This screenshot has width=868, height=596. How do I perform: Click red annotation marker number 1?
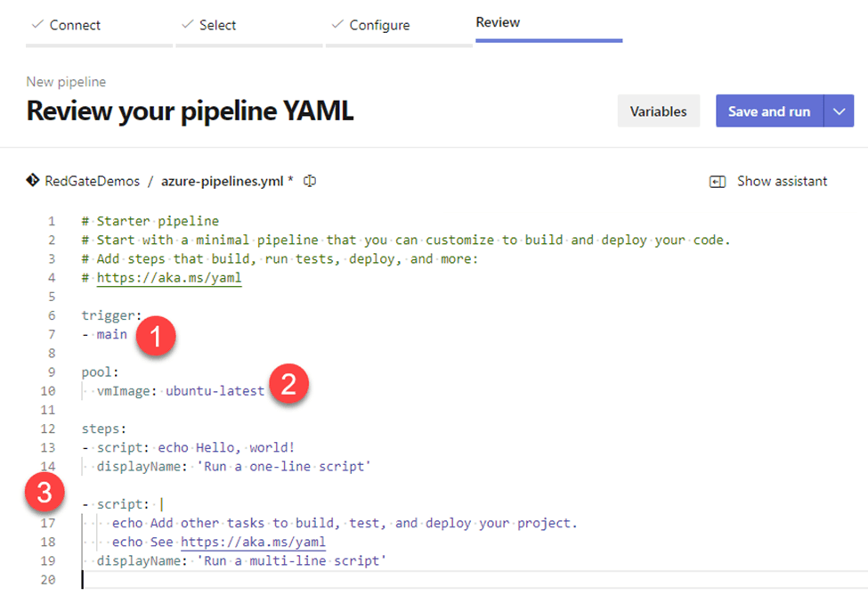click(x=158, y=336)
